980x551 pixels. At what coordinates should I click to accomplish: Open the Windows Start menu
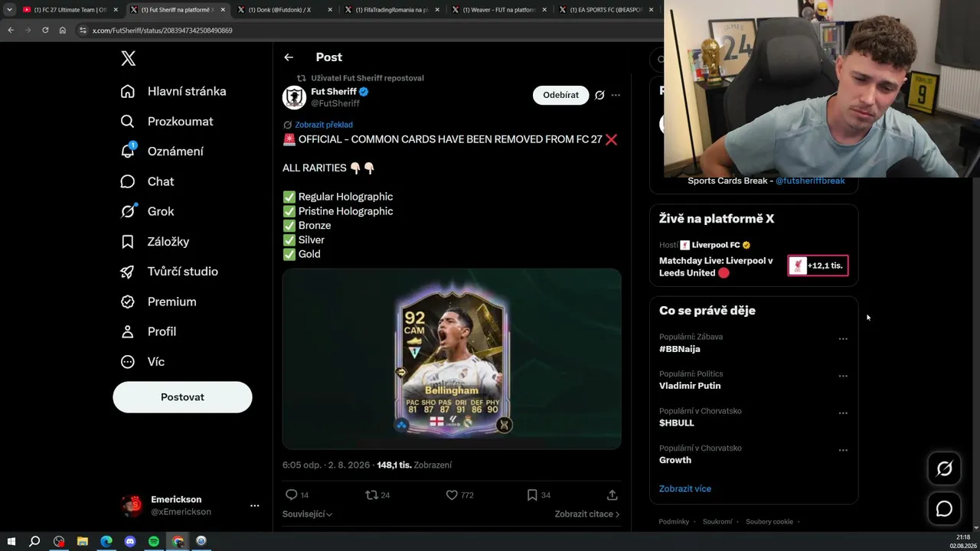tap(11, 541)
